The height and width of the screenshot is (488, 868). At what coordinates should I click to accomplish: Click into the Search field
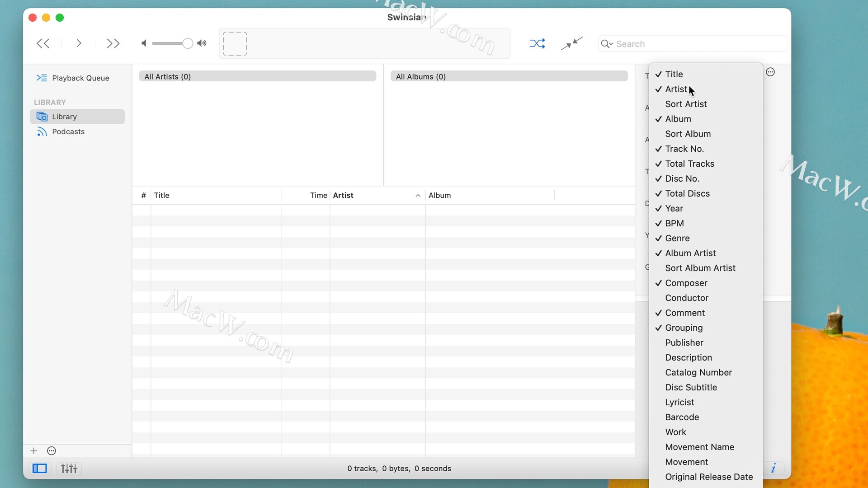[692, 44]
